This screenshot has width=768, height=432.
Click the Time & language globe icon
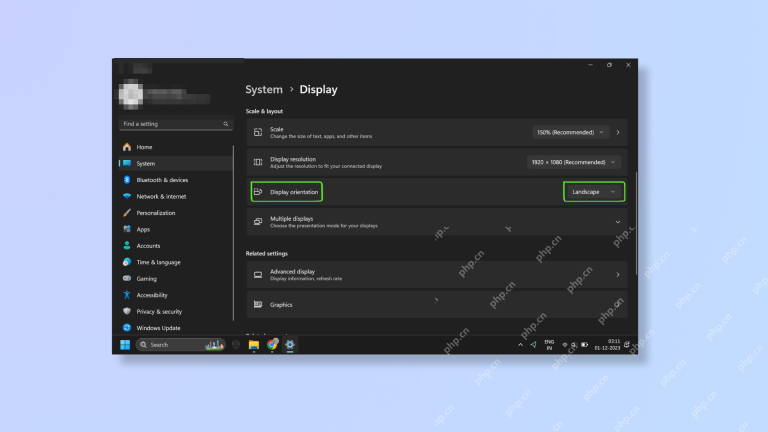127,262
